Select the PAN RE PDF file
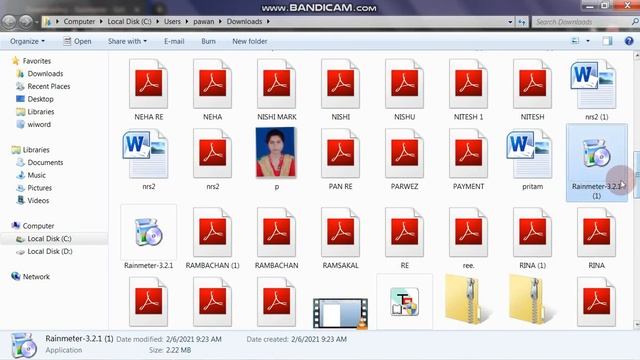 tap(340, 160)
